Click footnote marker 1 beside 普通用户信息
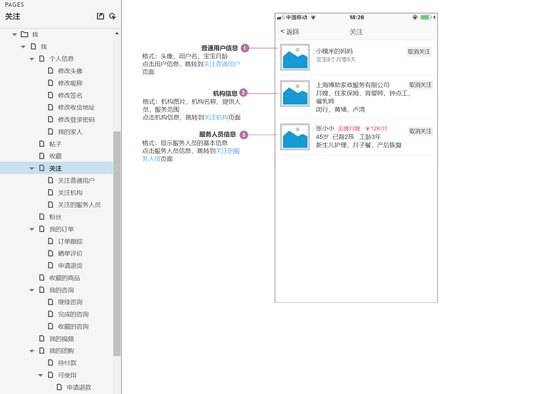The height and width of the screenshot is (394, 550). click(245, 48)
